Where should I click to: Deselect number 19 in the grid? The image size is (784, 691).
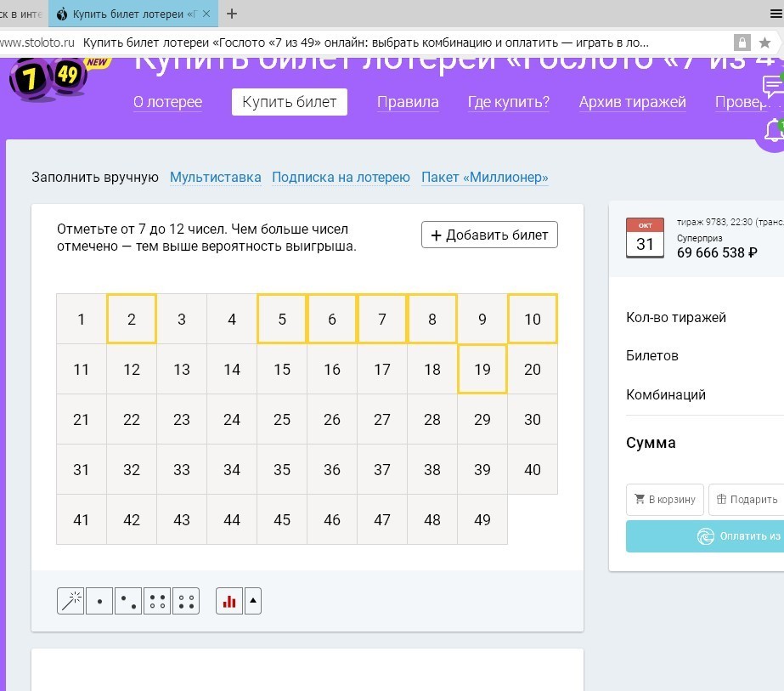(x=482, y=369)
